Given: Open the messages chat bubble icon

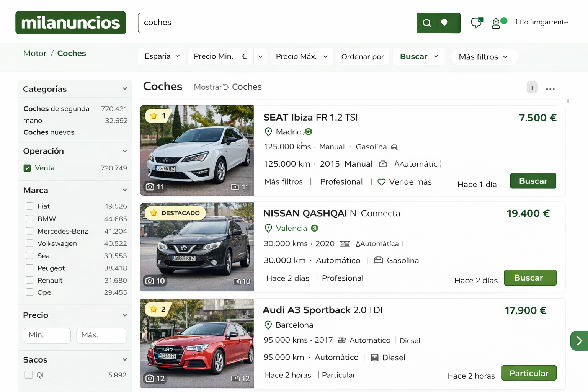Looking at the screenshot, I should pyautogui.click(x=477, y=23).
